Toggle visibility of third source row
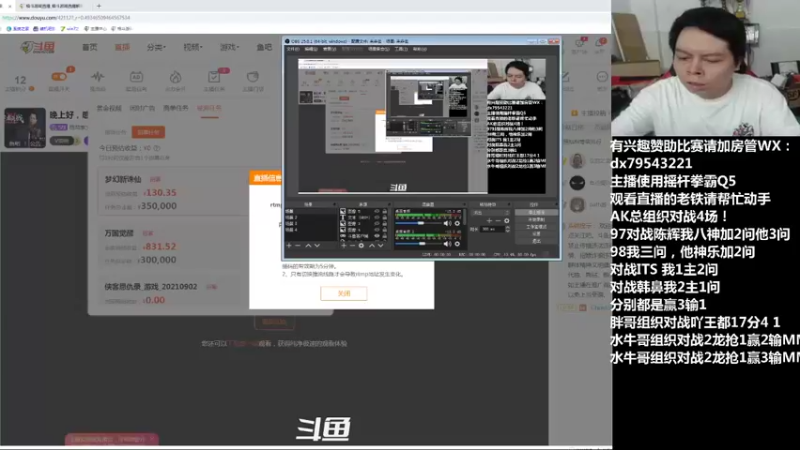Screen dimensions: 800x450 click(x=377, y=223)
